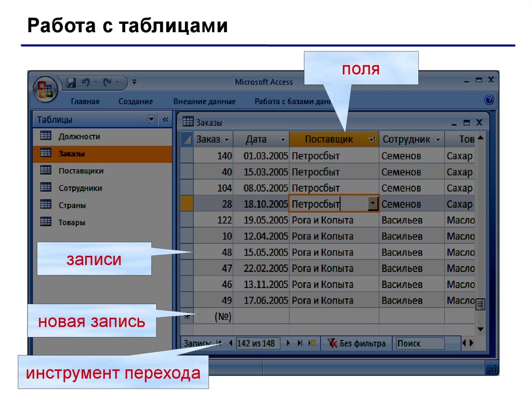Screen dimensions: 532x398
Task: Open combo box arrow in Петросбыт cell
Action: 373,204
